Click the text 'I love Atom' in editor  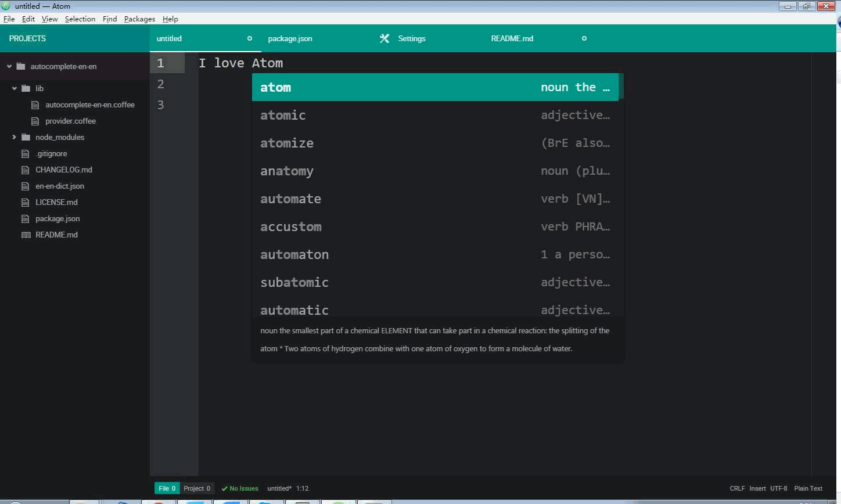pyautogui.click(x=241, y=63)
